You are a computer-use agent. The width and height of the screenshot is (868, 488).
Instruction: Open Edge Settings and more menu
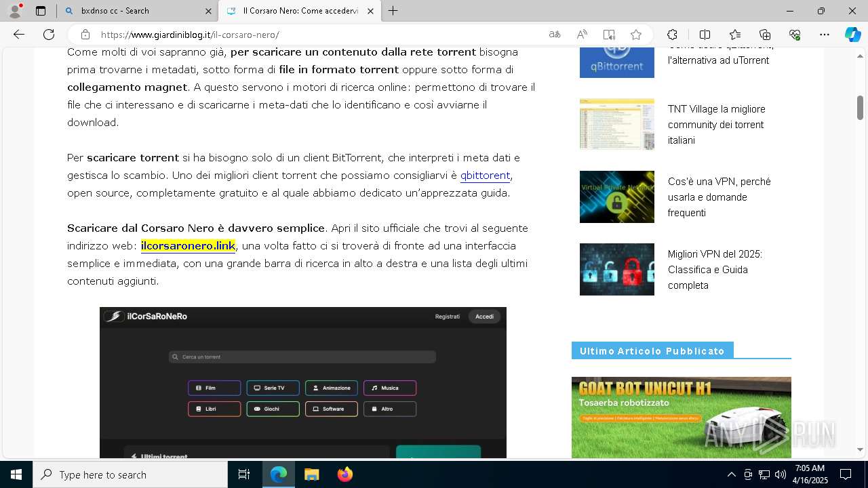(825, 35)
